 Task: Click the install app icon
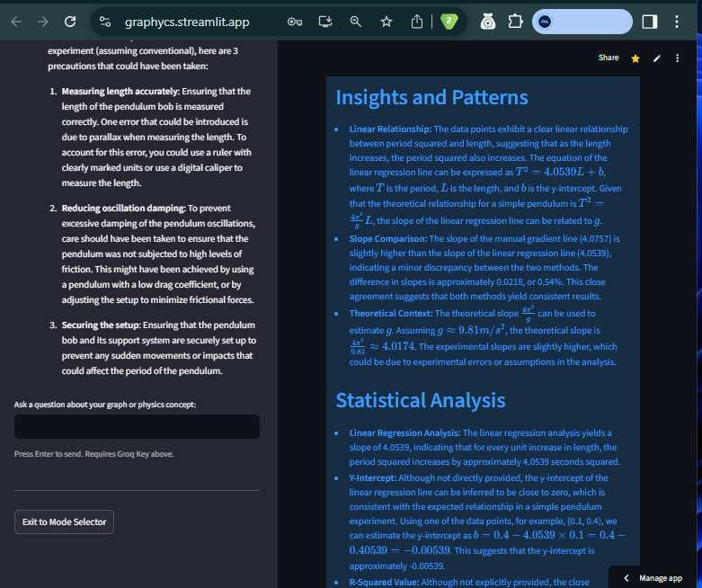coord(325,22)
